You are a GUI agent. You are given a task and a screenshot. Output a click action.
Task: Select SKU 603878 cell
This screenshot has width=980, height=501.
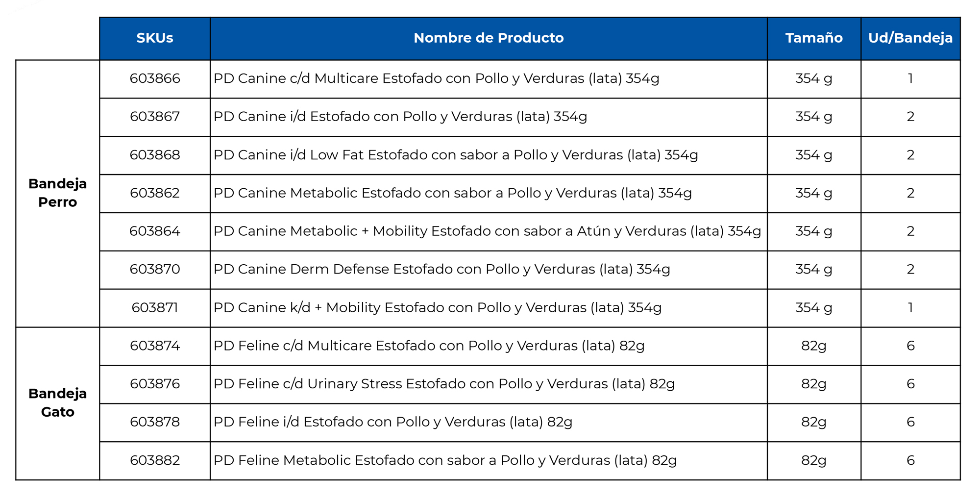click(155, 422)
